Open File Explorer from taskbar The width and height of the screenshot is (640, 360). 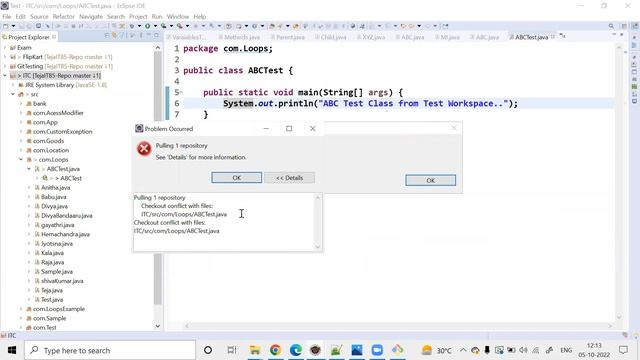(255, 350)
